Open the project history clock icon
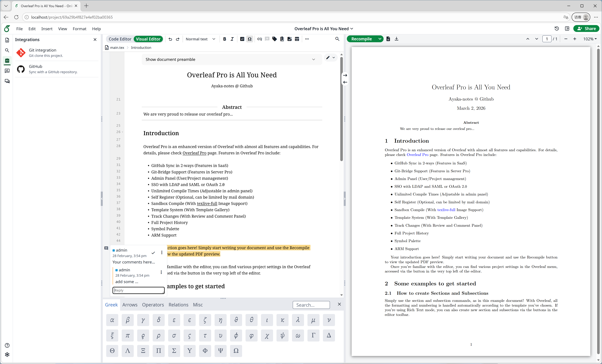This screenshot has width=602, height=364. click(x=557, y=28)
